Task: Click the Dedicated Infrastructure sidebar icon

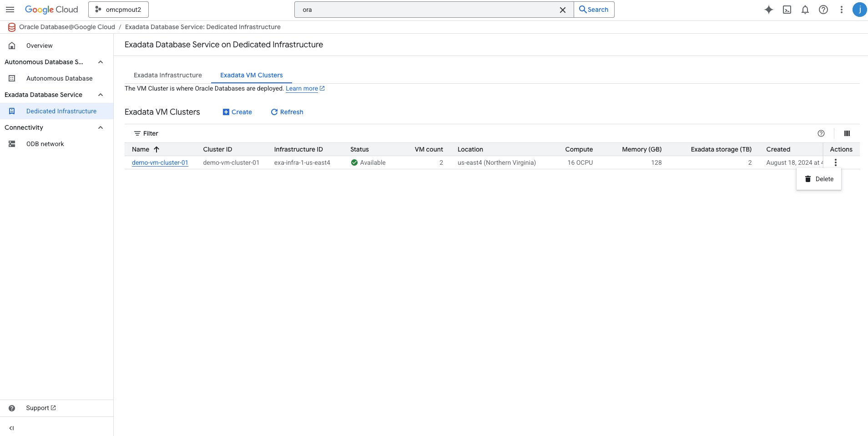Action: pyautogui.click(x=12, y=111)
